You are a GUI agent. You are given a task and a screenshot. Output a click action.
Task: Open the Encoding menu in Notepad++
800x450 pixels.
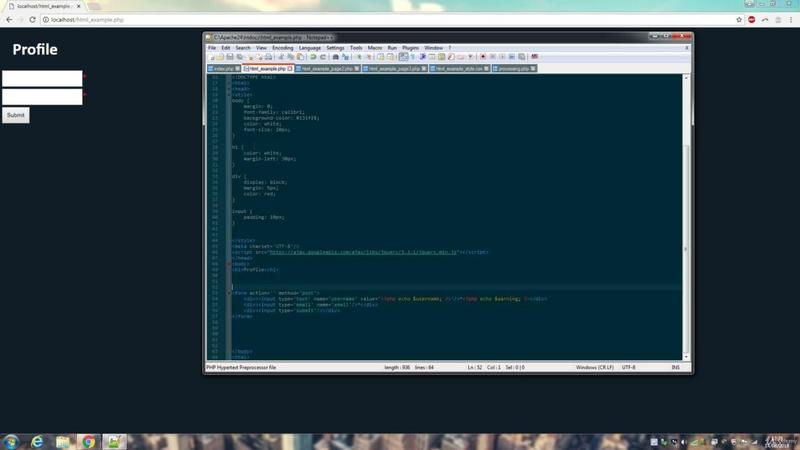pyautogui.click(x=283, y=48)
